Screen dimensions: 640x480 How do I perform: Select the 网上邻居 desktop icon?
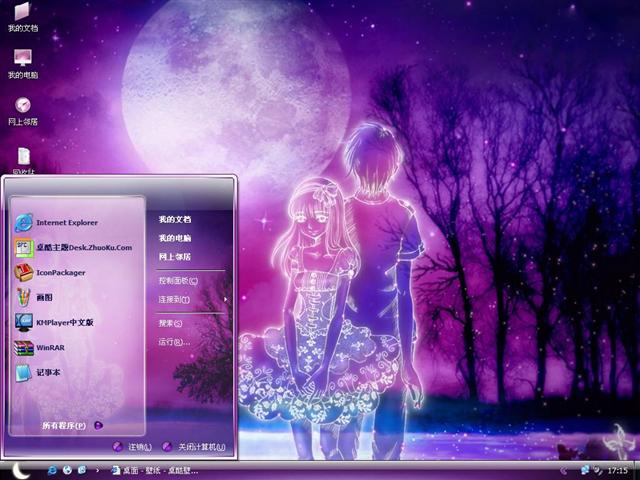[x=22, y=110]
